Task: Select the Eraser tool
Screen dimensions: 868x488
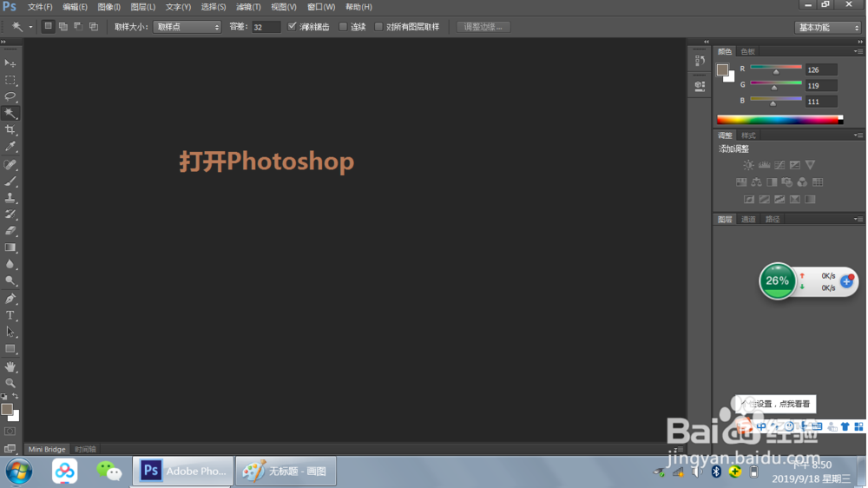Action: click(x=10, y=231)
